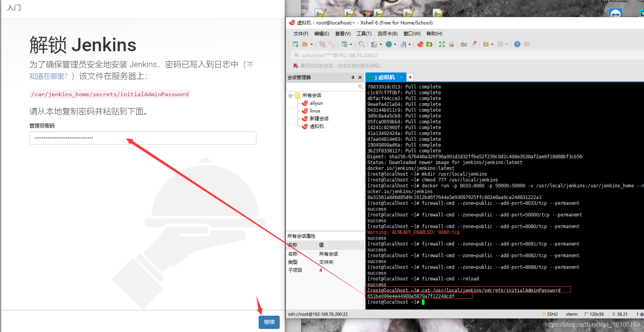Viewport: 644px width, 332px height.
Task: Open the 帮助(H) menu
Action: 434,34
